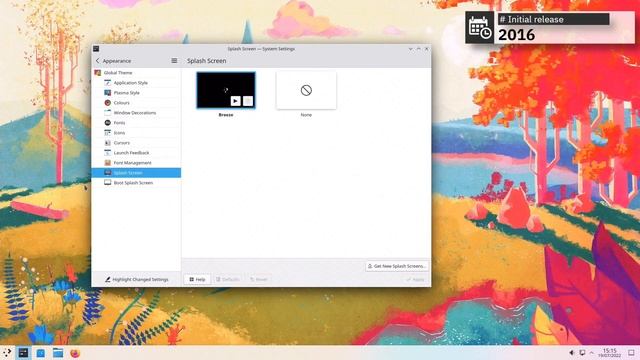Click the taskbar clock showing 15:15
Viewport: 640px width, 360px height.
(610, 353)
